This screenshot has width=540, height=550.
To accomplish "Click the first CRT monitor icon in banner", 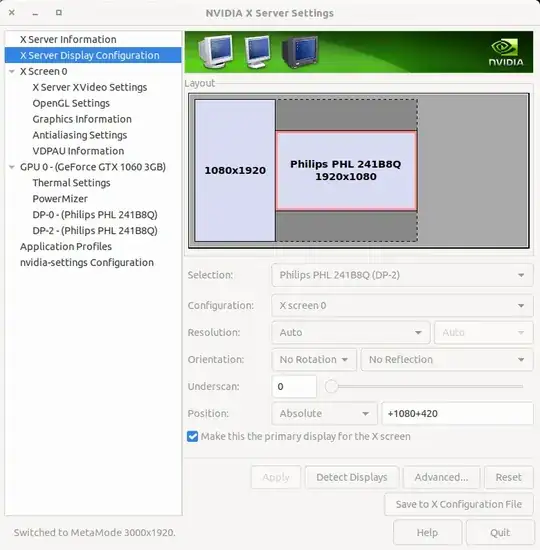I will [215, 52].
